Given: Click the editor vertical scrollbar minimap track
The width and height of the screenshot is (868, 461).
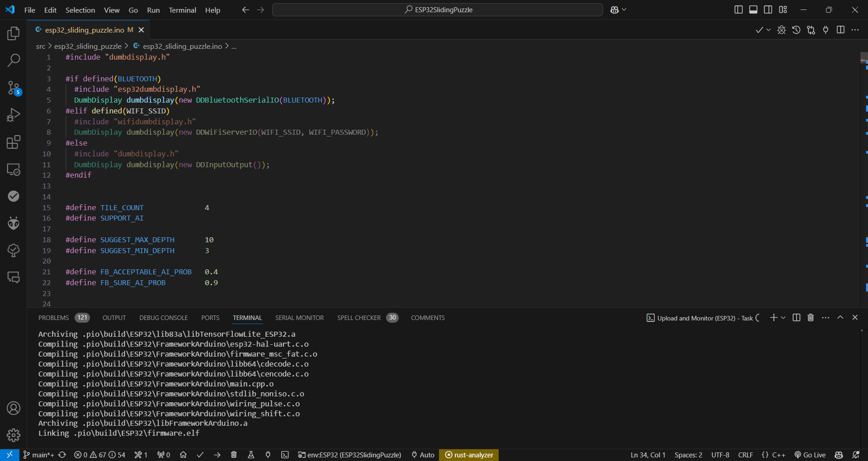Looking at the screenshot, I should pyautogui.click(x=864, y=181).
